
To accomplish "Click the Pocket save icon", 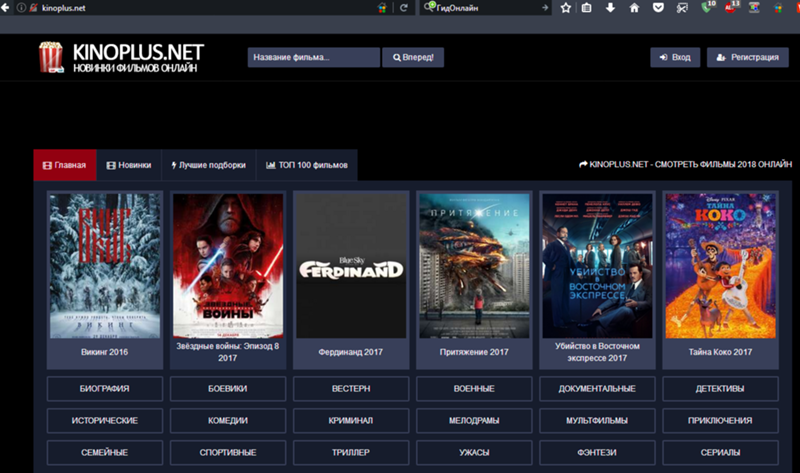I will pyautogui.click(x=658, y=8).
